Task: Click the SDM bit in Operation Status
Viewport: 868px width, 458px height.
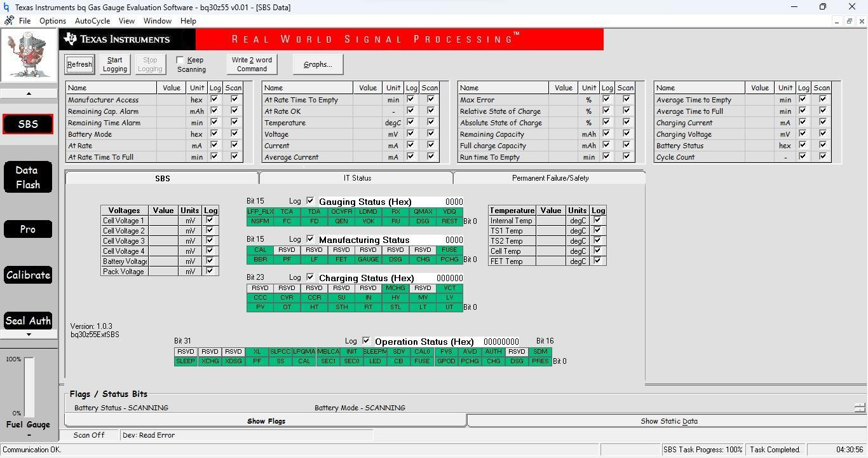Action: [x=540, y=352]
